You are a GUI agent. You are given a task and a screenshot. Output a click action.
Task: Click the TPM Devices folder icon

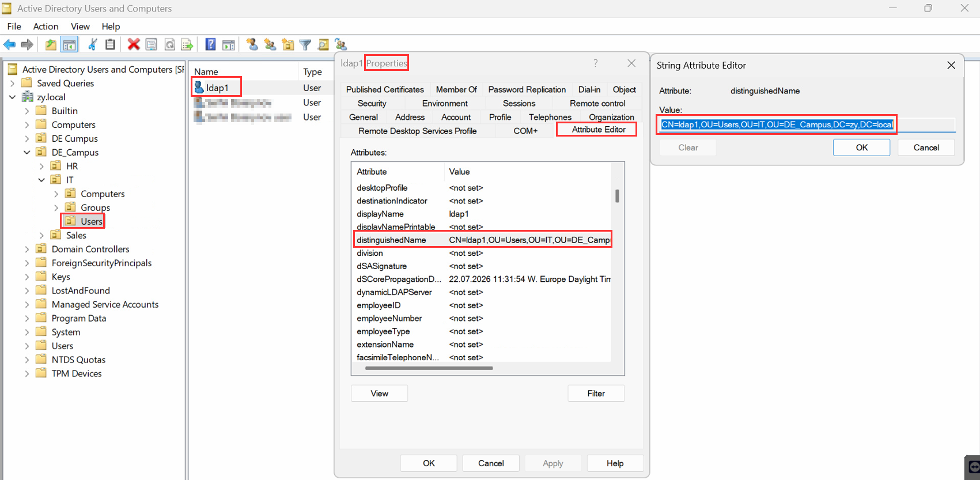pos(41,373)
